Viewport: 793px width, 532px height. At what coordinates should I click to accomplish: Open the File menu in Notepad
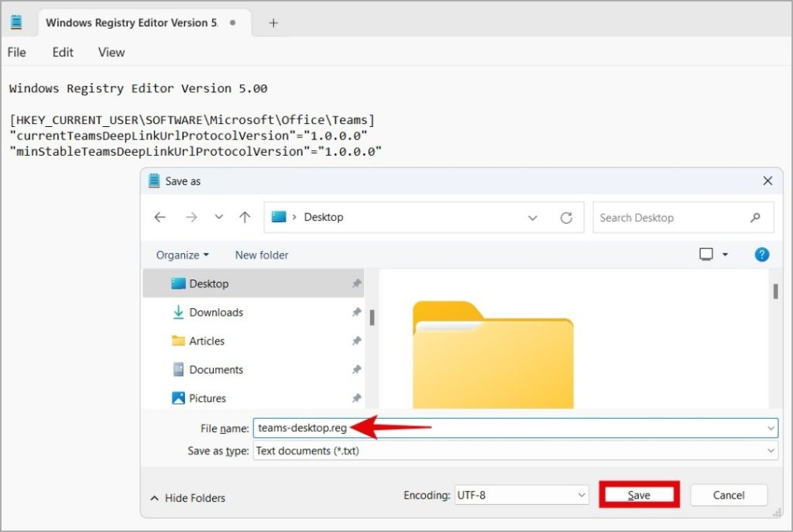point(17,52)
